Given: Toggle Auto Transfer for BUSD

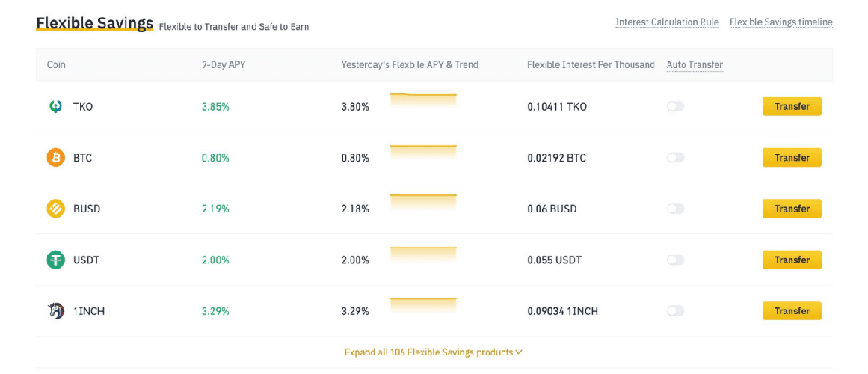Looking at the screenshot, I should point(675,209).
